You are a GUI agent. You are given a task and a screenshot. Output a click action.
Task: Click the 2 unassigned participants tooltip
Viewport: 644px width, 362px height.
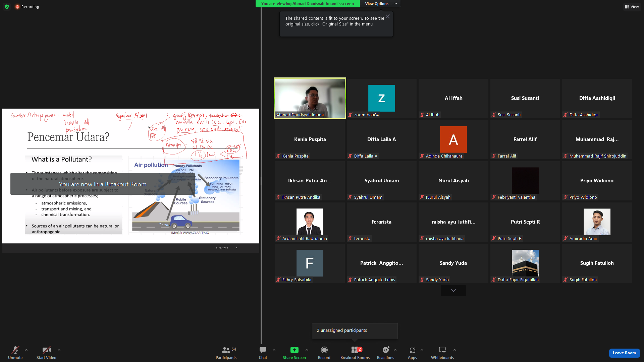pyautogui.click(x=355, y=331)
